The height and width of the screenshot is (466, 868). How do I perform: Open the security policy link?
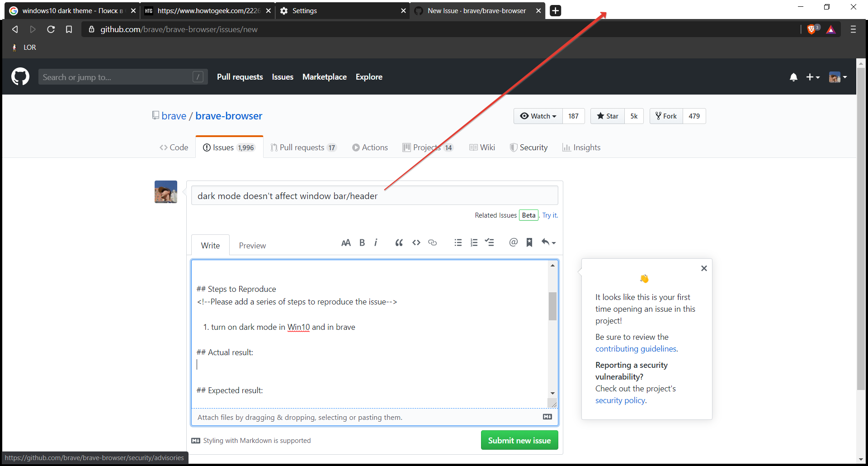coord(620,400)
